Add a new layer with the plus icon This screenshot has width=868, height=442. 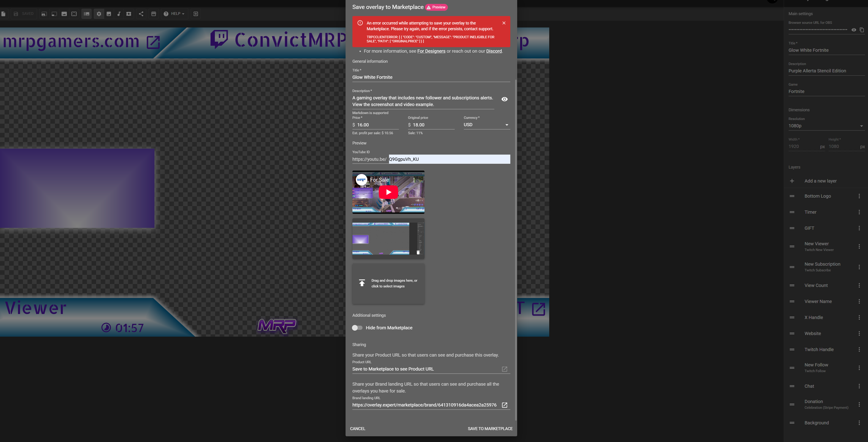tap(792, 181)
